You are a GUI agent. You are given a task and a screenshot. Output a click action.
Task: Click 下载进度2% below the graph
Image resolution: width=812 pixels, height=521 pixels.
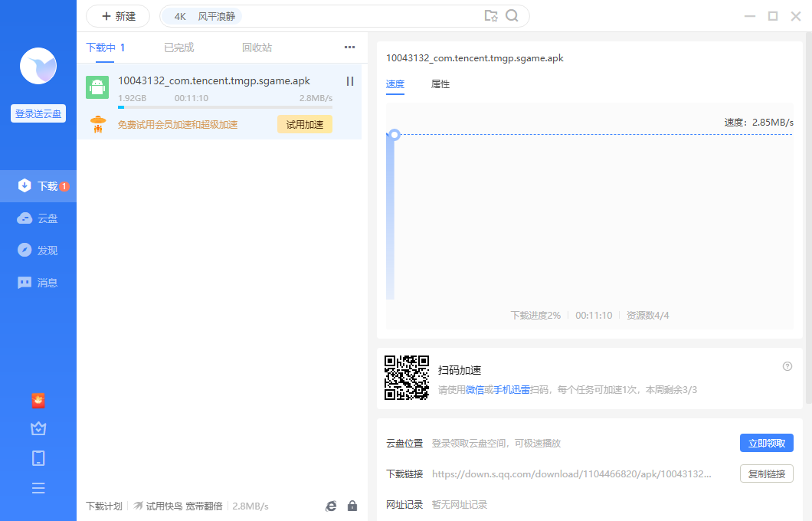click(535, 316)
